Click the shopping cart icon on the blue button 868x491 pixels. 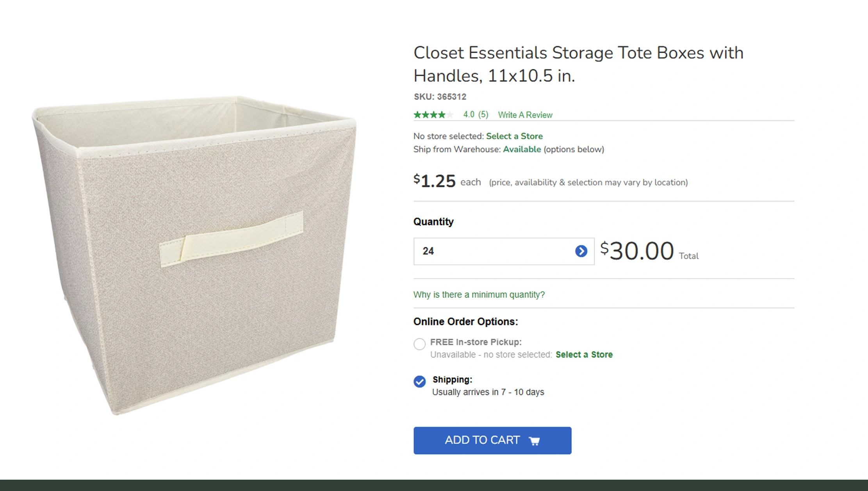click(x=534, y=441)
